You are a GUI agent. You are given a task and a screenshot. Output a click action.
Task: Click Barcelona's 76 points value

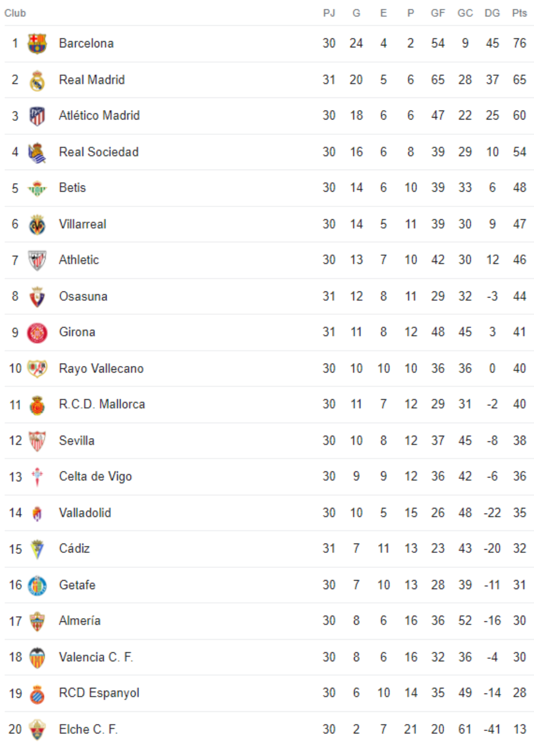point(520,43)
